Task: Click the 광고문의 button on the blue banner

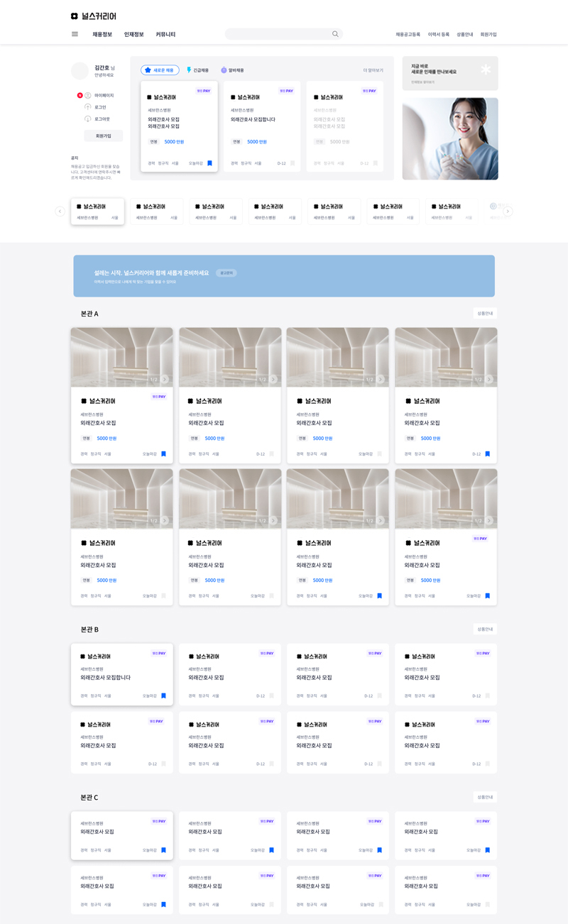Action: coord(226,273)
